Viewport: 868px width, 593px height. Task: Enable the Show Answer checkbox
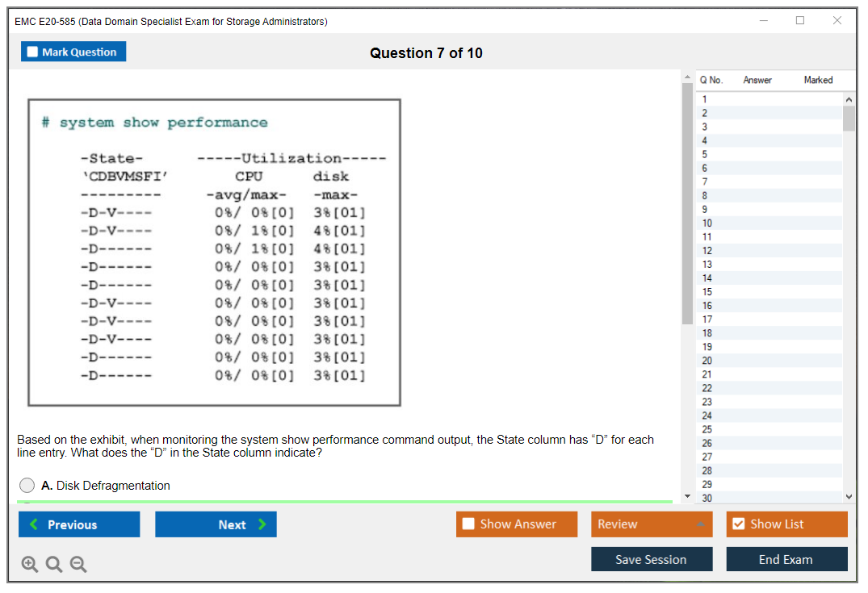tap(469, 524)
